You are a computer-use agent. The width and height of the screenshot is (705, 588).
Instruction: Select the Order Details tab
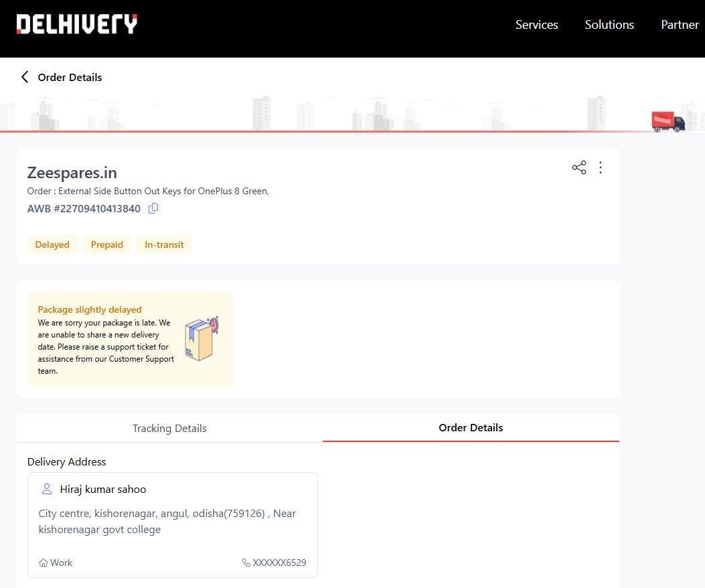click(x=471, y=428)
